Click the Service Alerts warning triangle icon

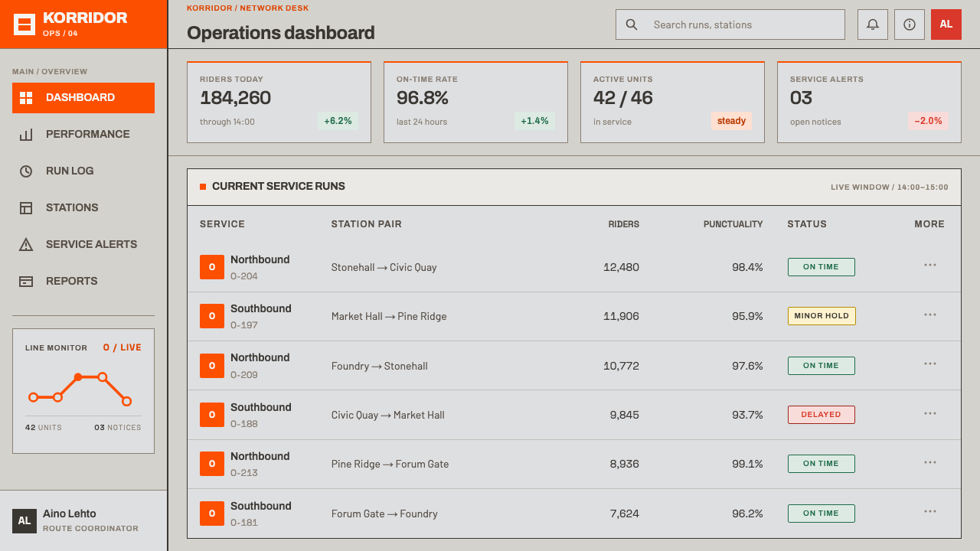point(26,245)
